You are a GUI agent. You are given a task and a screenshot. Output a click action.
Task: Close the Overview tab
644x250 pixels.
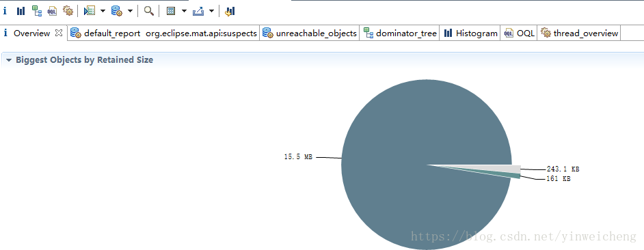click(x=59, y=33)
